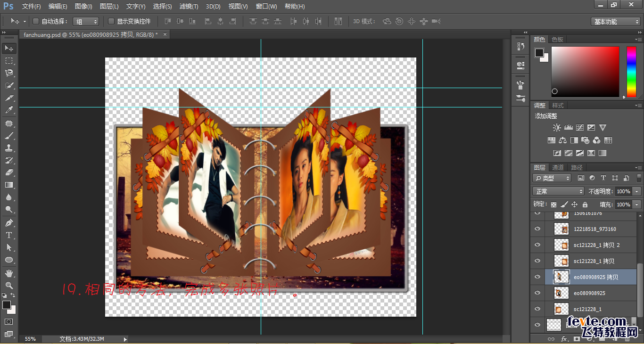Add a Curves adjustment
Image resolution: width=644 pixels, height=344 pixels.
point(580,128)
